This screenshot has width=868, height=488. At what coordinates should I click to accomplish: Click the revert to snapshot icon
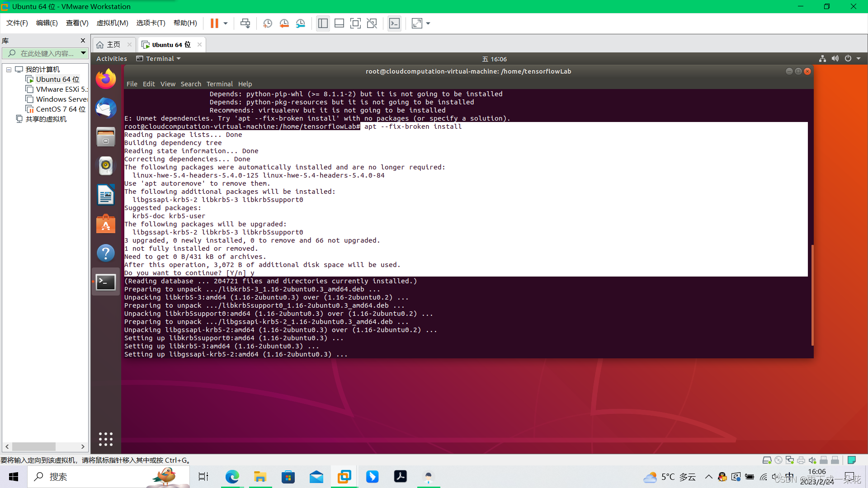(284, 23)
